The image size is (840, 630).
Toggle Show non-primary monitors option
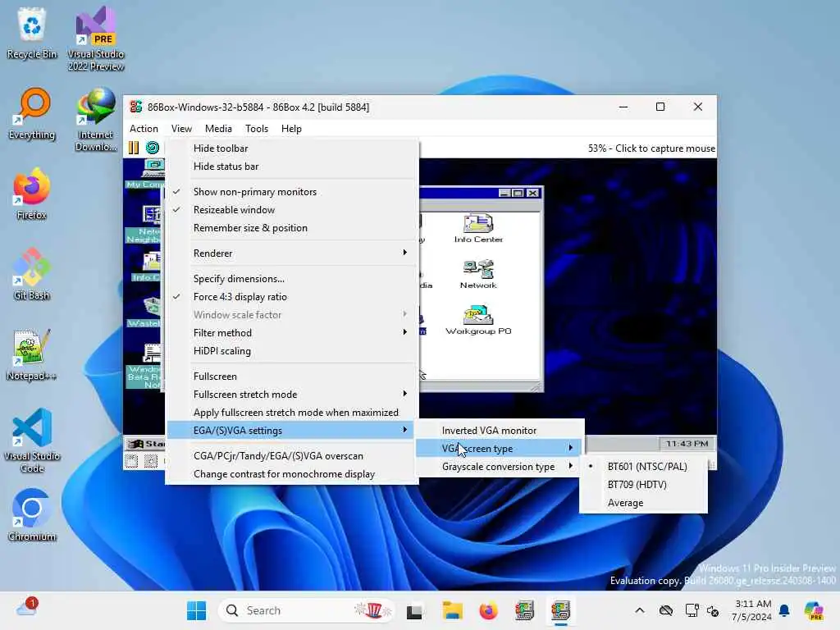coord(292,192)
